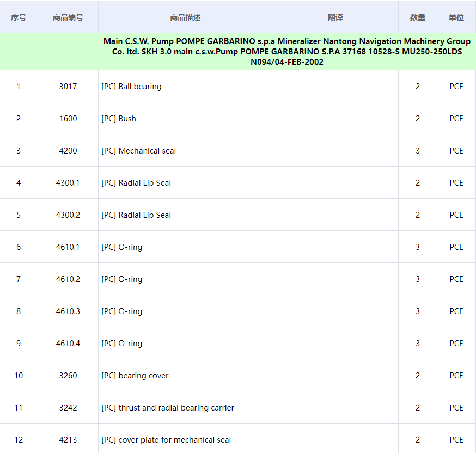The height and width of the screenshot is (453, 476).
Task: Click serial number 2 in the Bush row
Action: point(19,119)
